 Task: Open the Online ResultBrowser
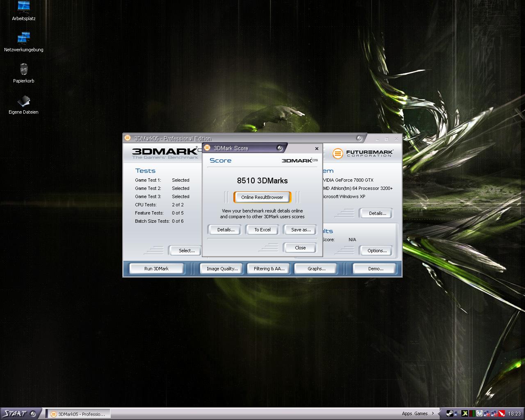tap(262, 197)
